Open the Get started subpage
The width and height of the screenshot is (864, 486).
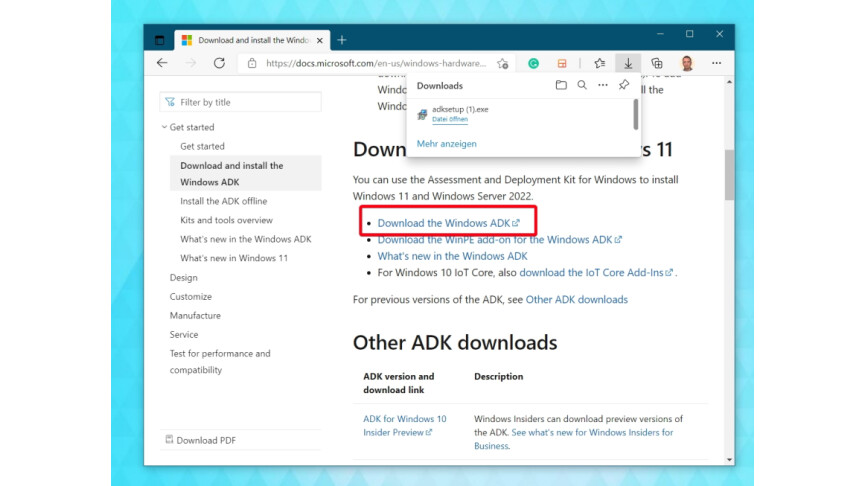tap(202, 147)
